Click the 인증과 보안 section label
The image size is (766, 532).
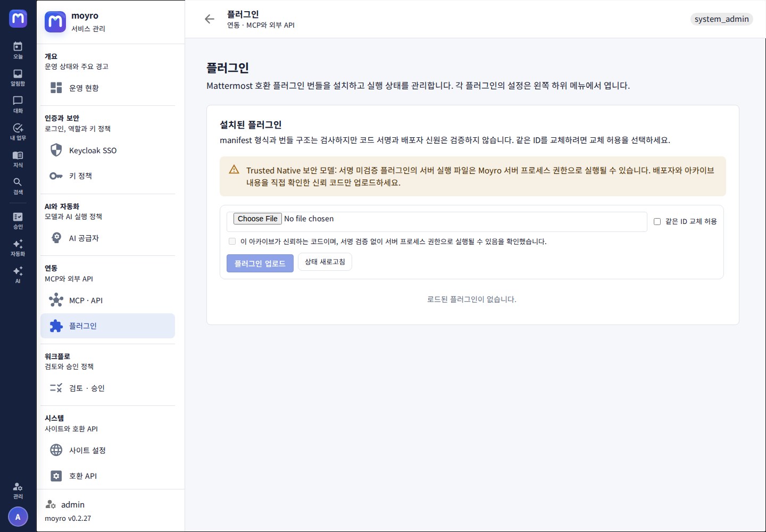tap(62, 118)
